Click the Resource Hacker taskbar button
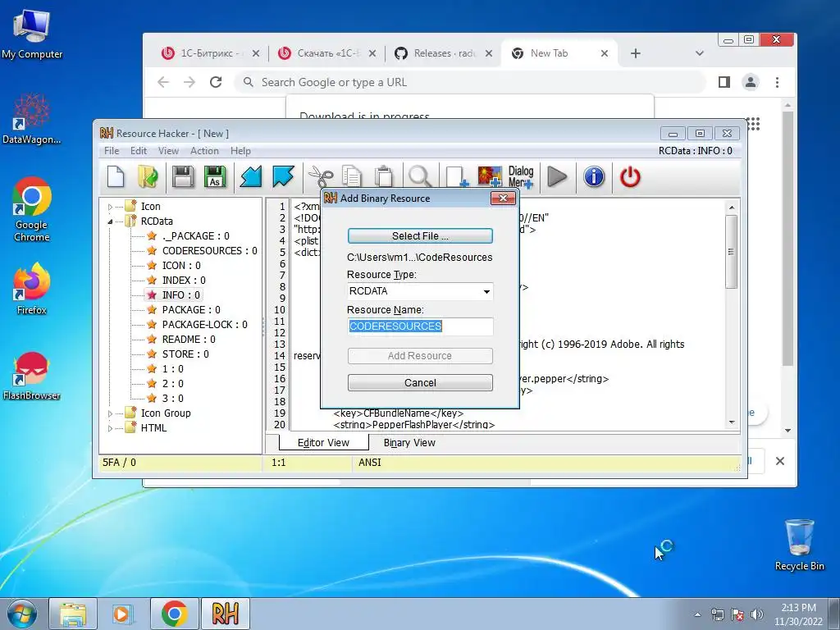 pyautogui.click(x=225, y=614)
